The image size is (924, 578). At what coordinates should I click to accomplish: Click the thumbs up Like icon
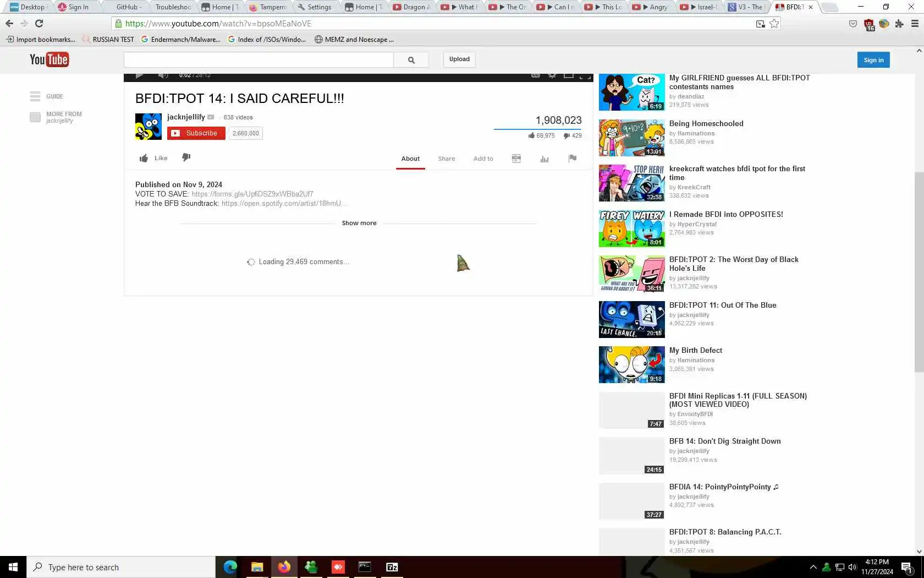[x=144, y=159]
